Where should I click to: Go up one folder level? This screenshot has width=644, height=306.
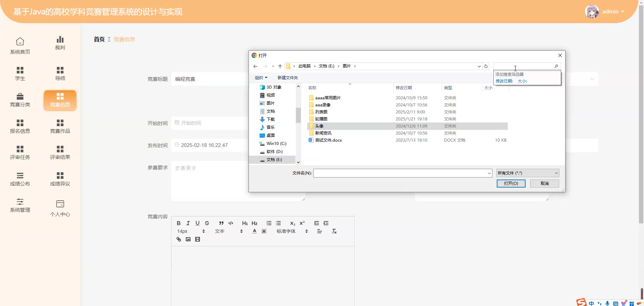(x=280, y=66)
